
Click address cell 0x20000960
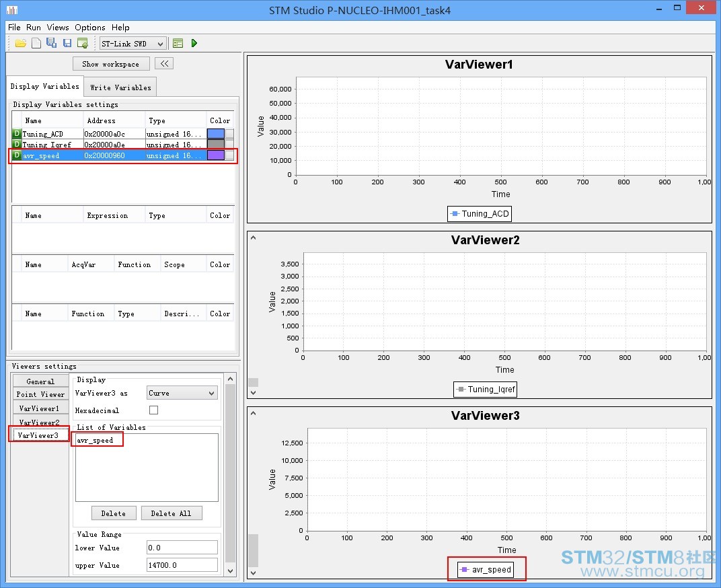click(x=104, y=155)
